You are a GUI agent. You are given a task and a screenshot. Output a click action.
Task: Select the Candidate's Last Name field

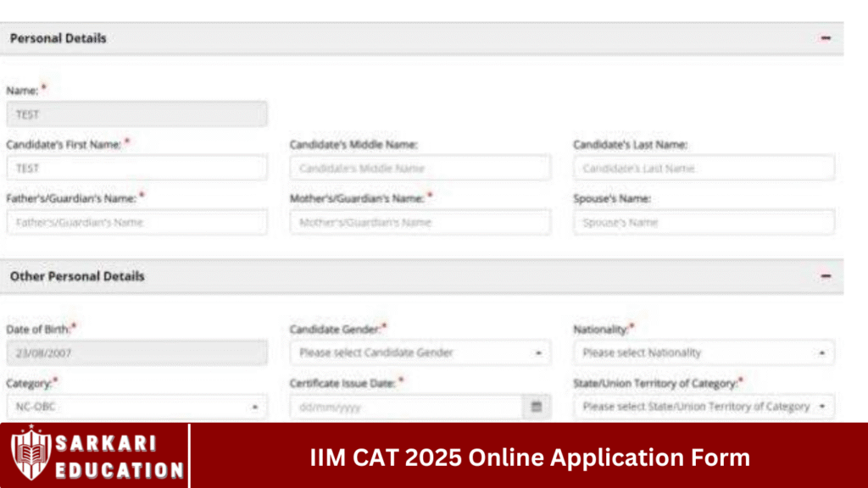(x=704, y=169)
